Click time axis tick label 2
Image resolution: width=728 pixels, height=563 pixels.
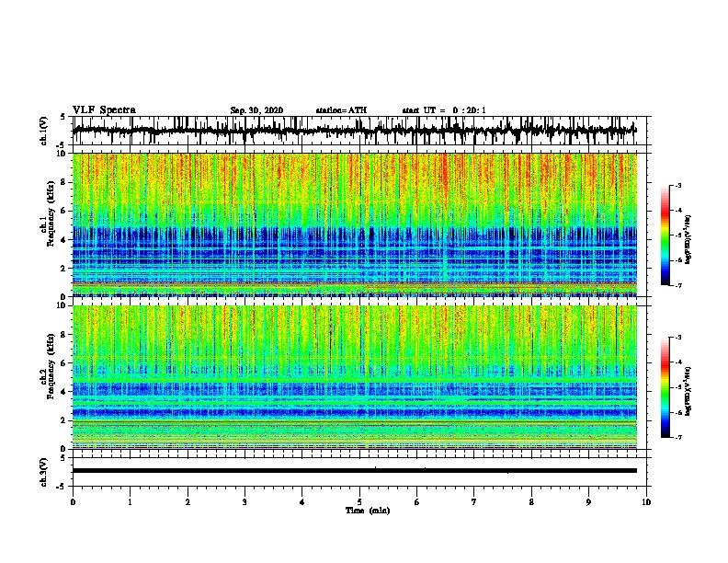188,502
